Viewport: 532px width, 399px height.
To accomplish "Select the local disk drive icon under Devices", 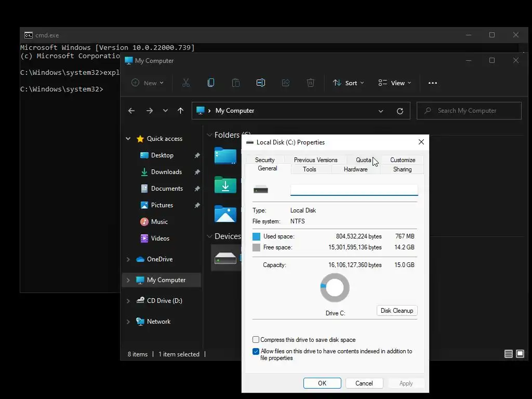I will point(225,258).
